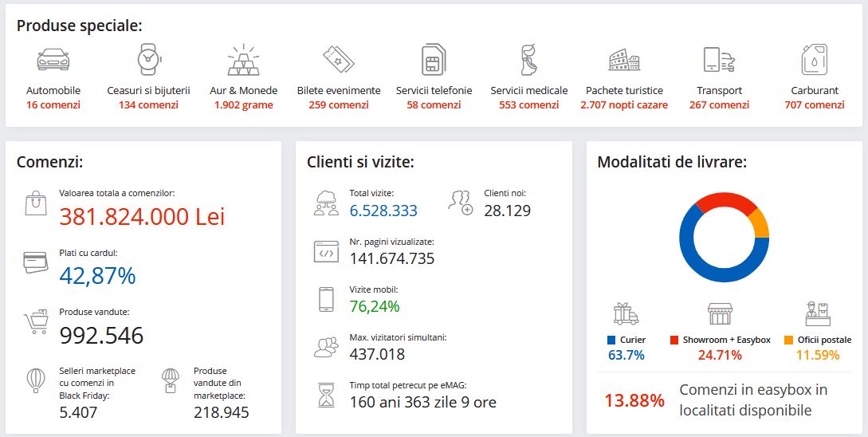Click the Plati cu cardul 42,87% value
Screen dimensions: 868x437
coord(97,275)
